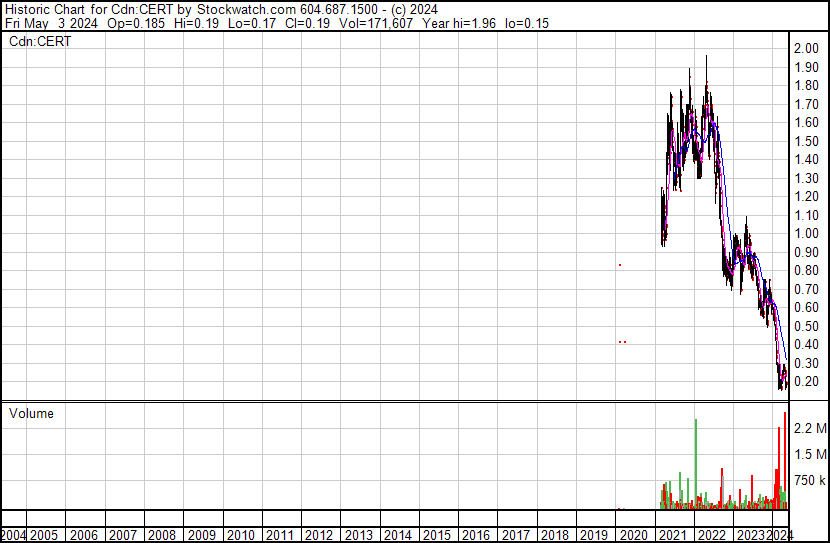
Task: Click the 2017 year label on time axis
Action: 516,535
